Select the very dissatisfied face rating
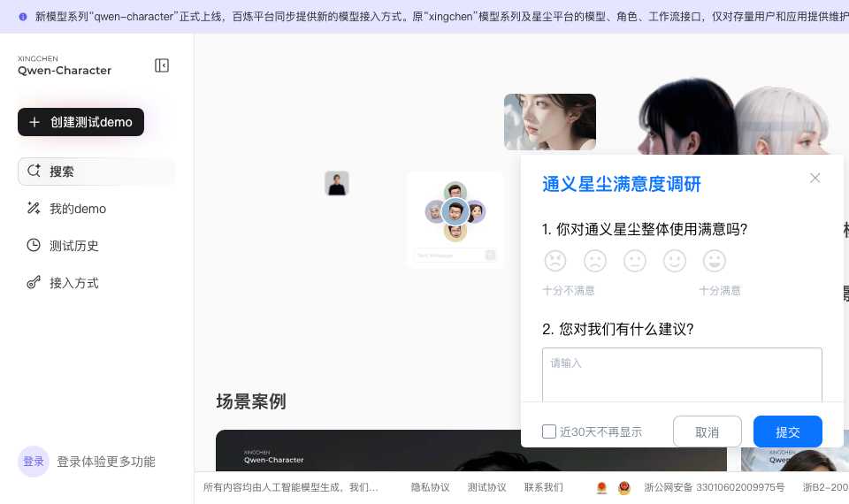 pos(555,261)
